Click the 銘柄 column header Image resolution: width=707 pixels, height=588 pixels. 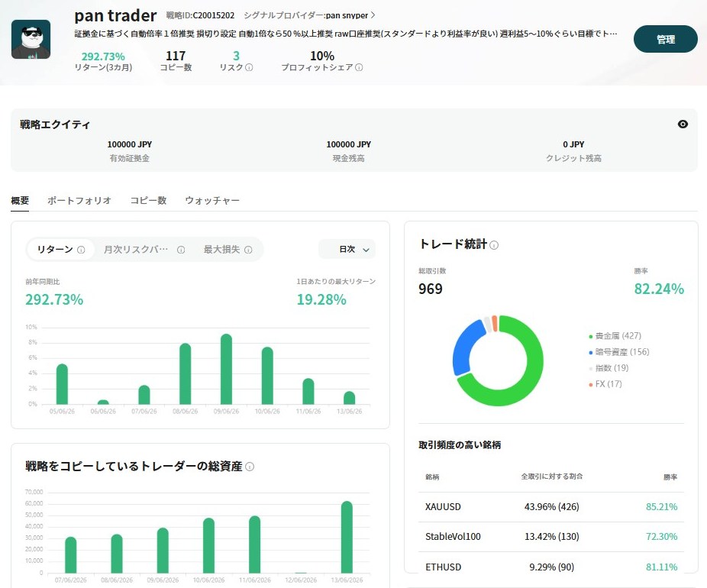pyautogui.click(x=432, y=477)
